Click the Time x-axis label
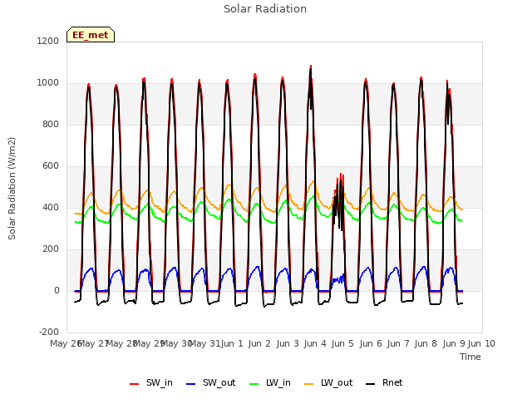Screen dimensions: 532x399 coord(470,357)
